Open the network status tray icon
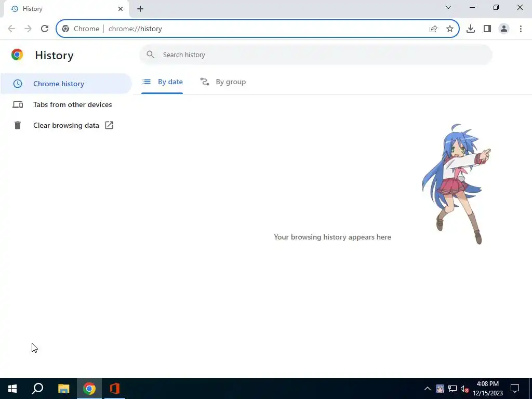Image resolution: width=532 pixels, height=399 pixels. pos(453,389)
